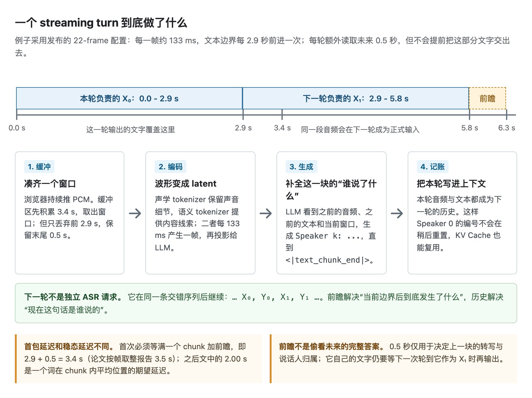
Task: Click the card heading "把本轮写进上下文"
Action: tap(451, 184)
